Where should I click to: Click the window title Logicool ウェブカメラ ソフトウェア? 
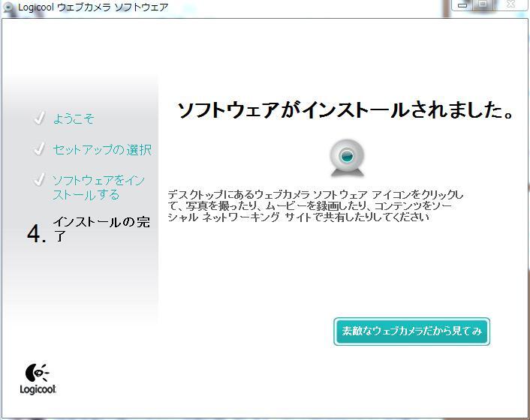click(93, 7)
